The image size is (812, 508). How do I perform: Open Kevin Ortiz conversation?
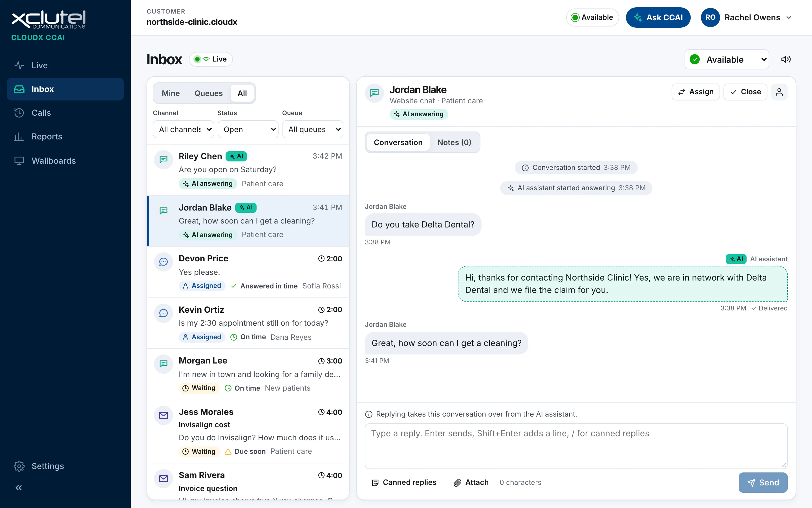point(248,323)
